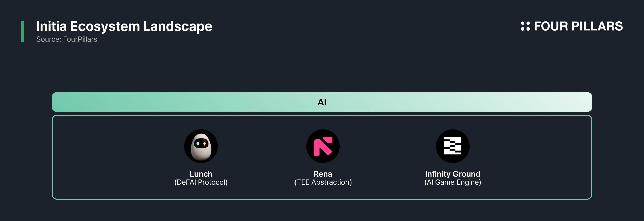Click the Initia Ecosystem Landscape title

point(124,26)
